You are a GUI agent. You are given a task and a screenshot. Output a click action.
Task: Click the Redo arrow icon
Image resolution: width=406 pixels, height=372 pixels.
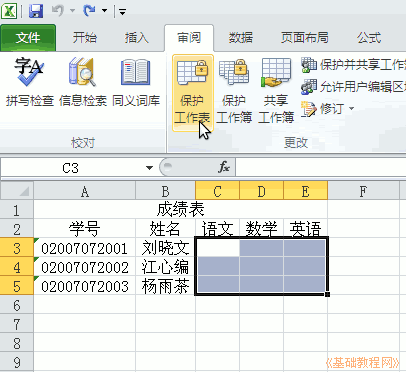[x=89, y=11]
